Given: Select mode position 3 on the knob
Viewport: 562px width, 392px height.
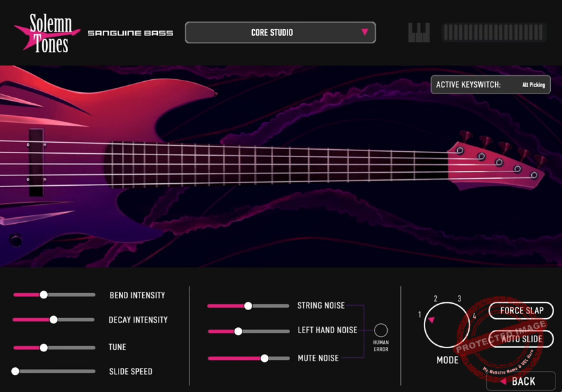Looking at the screenshot, I should tap(459, 298).
